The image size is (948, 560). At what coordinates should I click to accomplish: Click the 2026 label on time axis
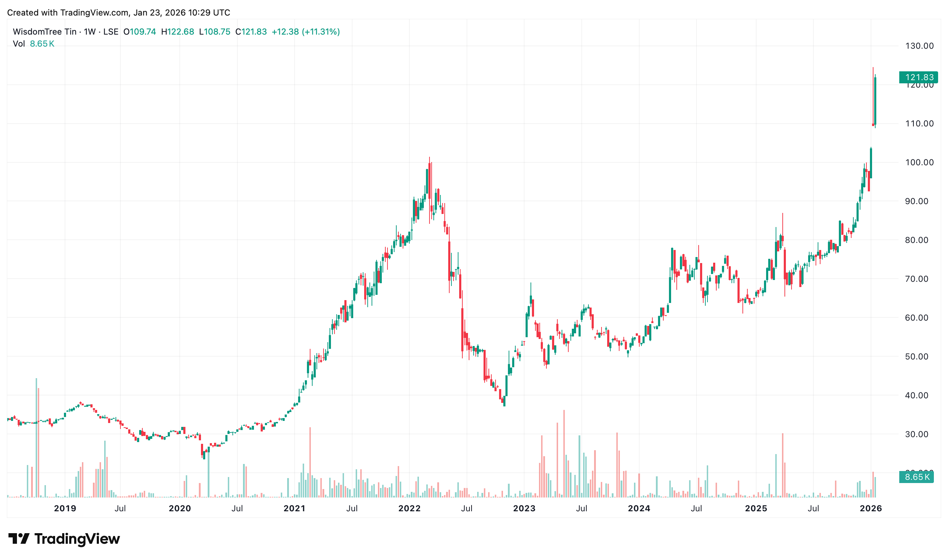(871, 508)
